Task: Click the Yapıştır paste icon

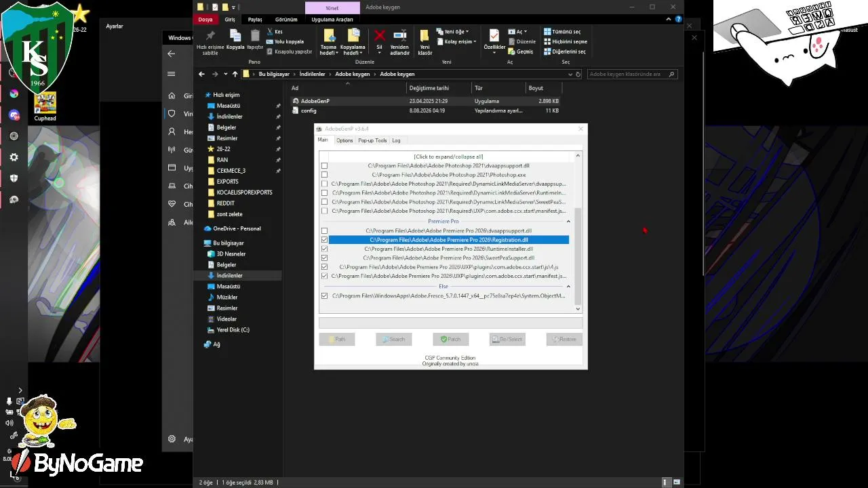Action: point(254,36)
